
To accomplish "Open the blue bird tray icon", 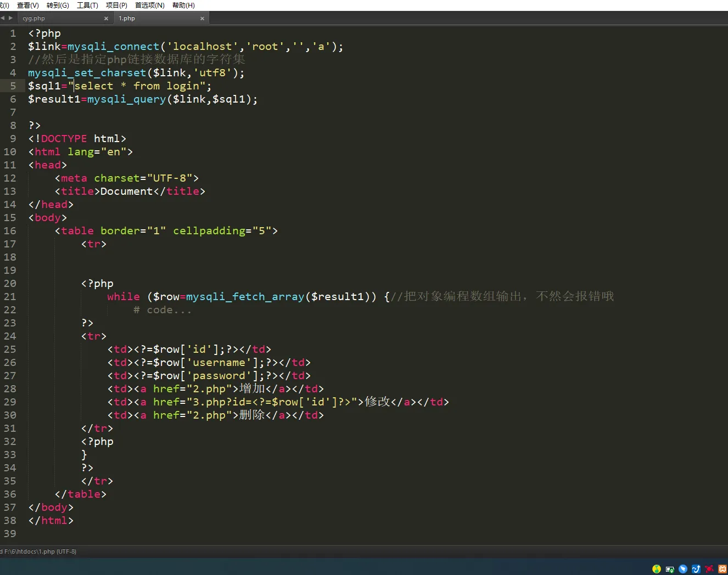I will click(x=683, y=569).
